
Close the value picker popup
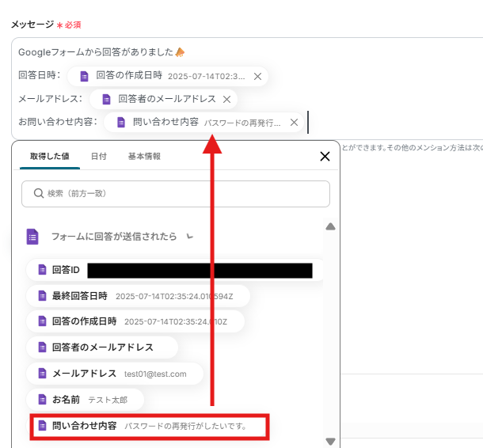point(324,157)
